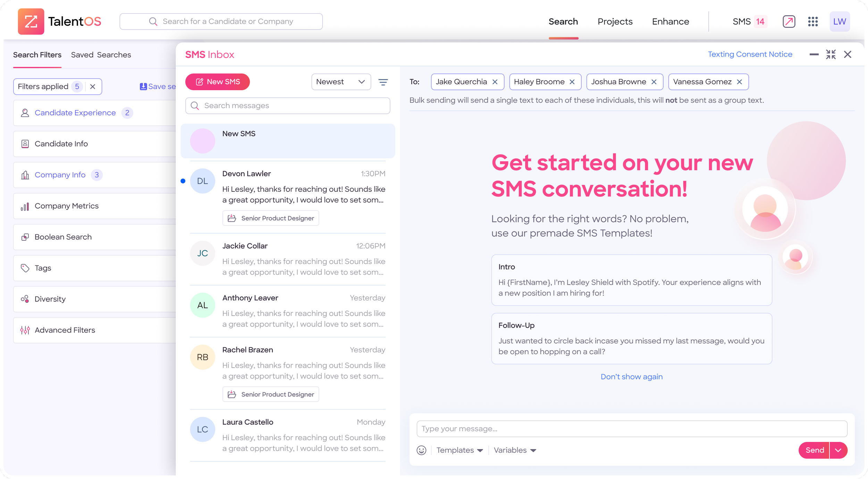Open Advanced Filters sliders section
The height and width of the screenshot is (479, 868).
pyautogui.click(x=65, y=330)
